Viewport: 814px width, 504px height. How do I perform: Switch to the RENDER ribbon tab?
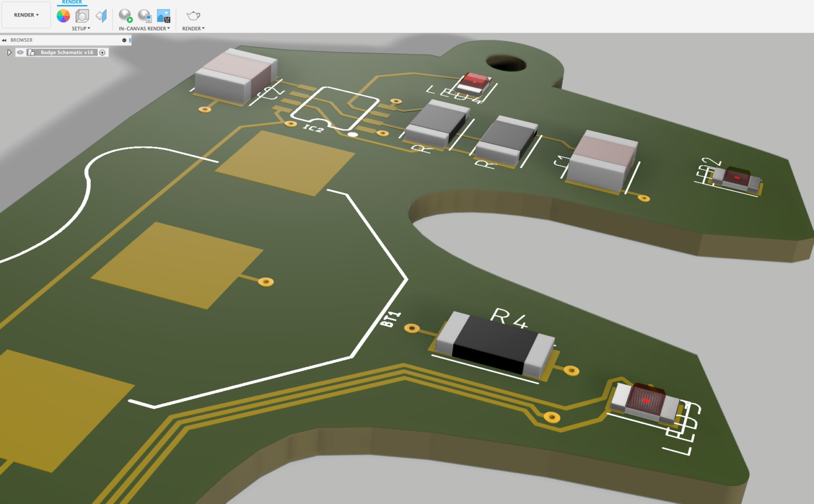pyautogui.click(x=72, y=2)
